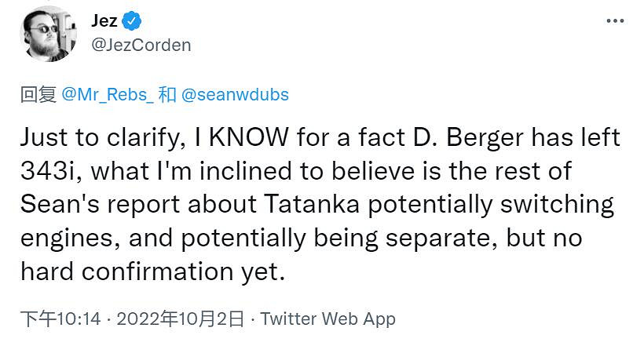This screenshot has height=346, width=644.
Task: Open the @JezCorden handle link
Action: (141, 45)
